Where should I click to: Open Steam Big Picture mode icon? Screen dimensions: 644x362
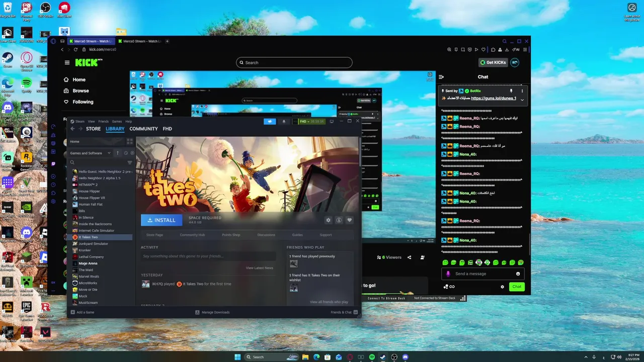point(332,121)
